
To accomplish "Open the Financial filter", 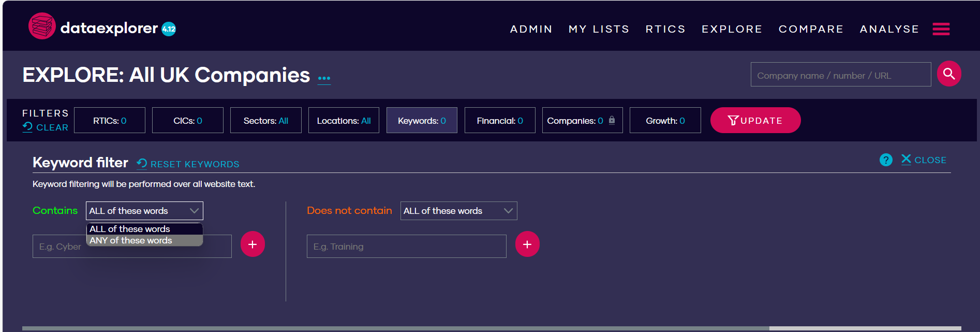I will pyautogui.click(x=500, y=120).
